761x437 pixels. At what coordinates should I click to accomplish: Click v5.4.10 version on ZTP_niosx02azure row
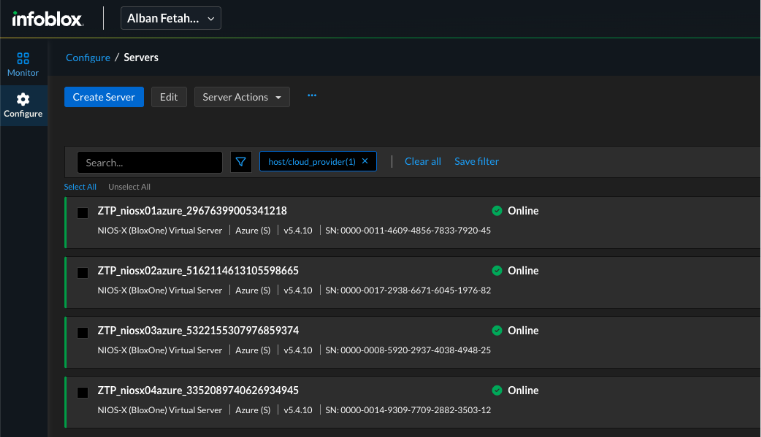pyautogui.click(x=298, y=290)
